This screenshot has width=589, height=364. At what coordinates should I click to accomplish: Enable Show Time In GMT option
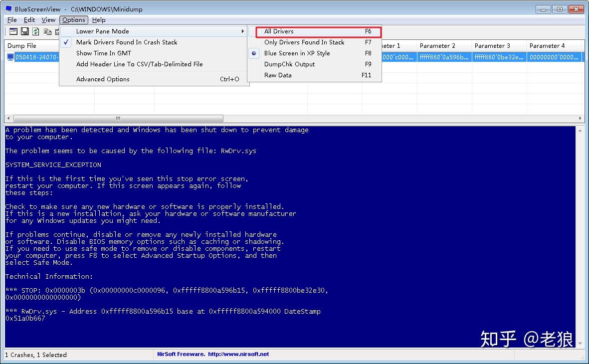[x=104, y=53]
